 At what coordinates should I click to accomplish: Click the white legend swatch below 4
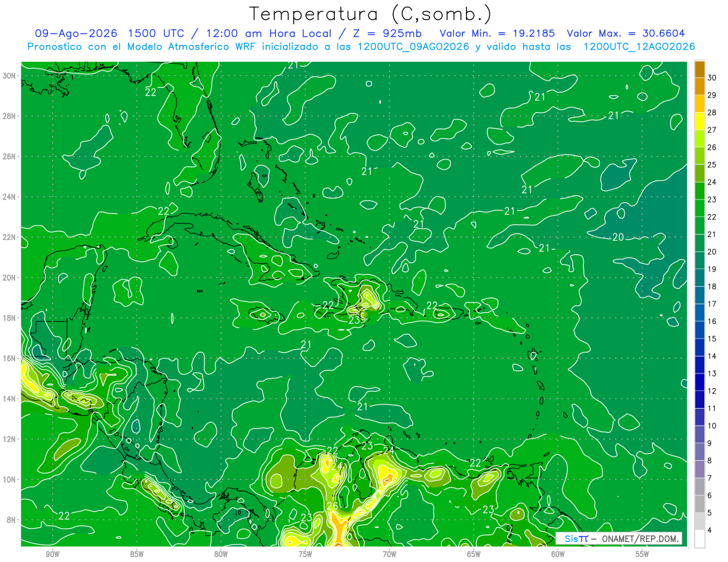click(699, 539)
